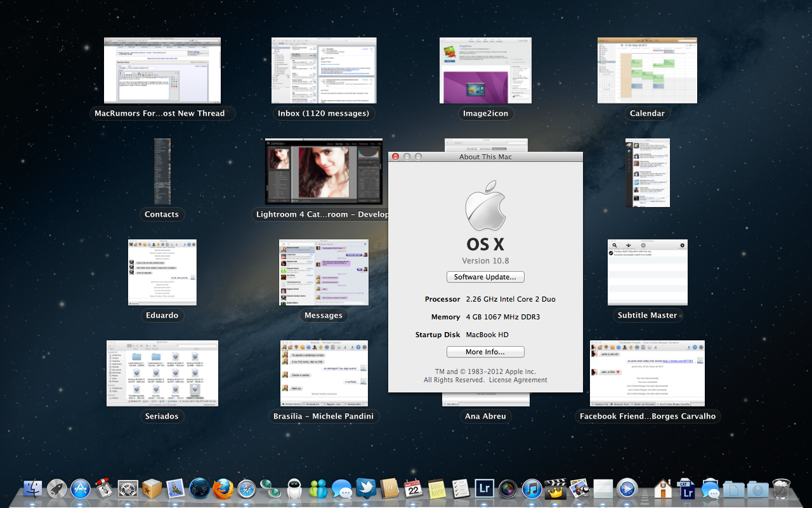Viewport: 812px width, 508px height.
Task: Click the 'Brasília – Michele Pandini' window label
Action: pyautogui.click(x=324, y=416)
